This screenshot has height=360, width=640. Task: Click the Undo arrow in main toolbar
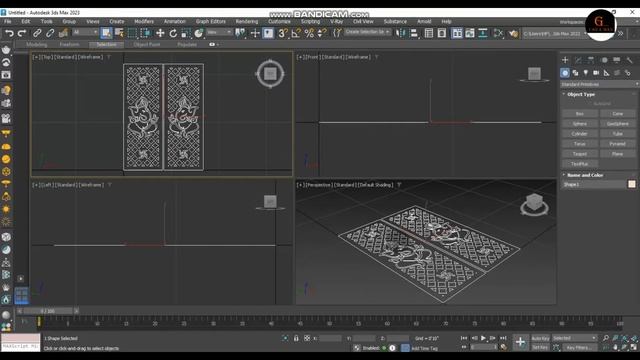[9, 33]
